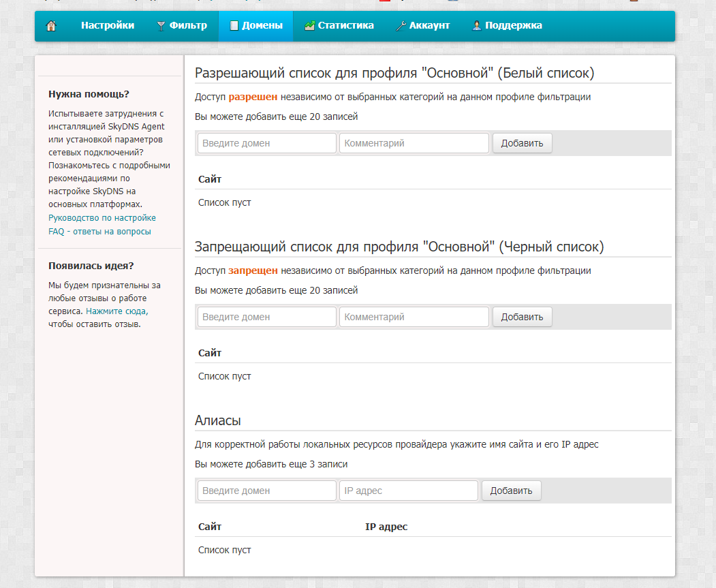Image resolution: width=716 pixels, height=588 pixels.
Task: Click the wrench icon beside Аккаунт
Action: [x=401, y=26]
